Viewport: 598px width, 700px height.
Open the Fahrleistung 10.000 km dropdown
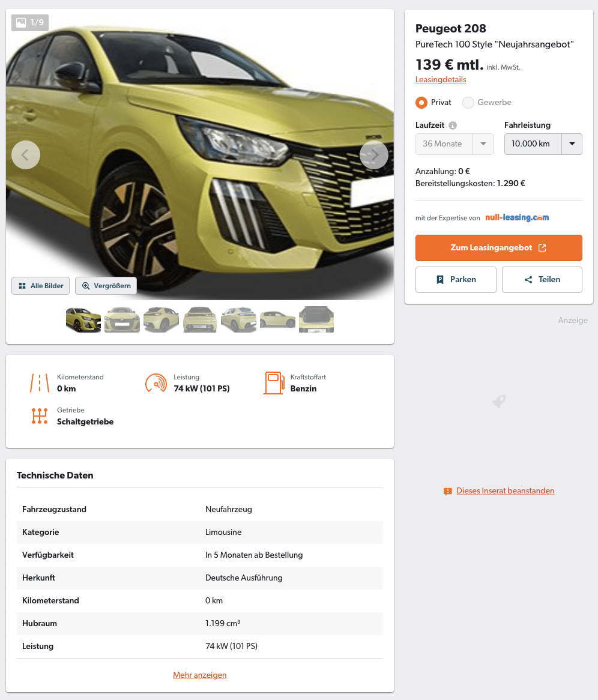(x=543, y=144)
